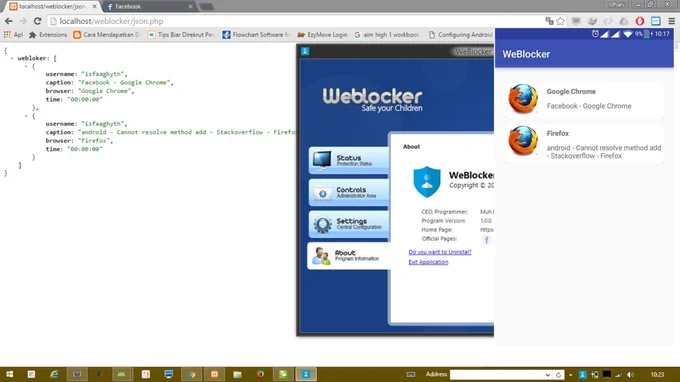This screenshot has width=680, height=382.
Task: Click the WeBlocker shield logo in About
Action: click(427, 182)
